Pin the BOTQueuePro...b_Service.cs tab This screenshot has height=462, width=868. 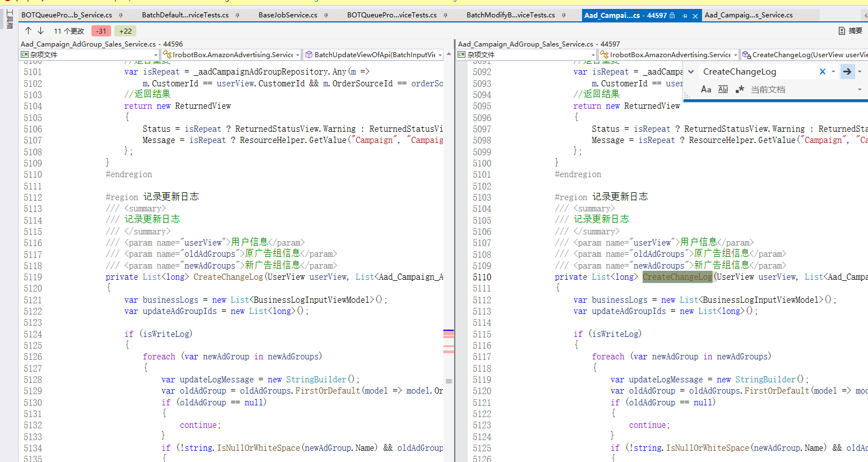pyautogui.click(x=121, y=15)
